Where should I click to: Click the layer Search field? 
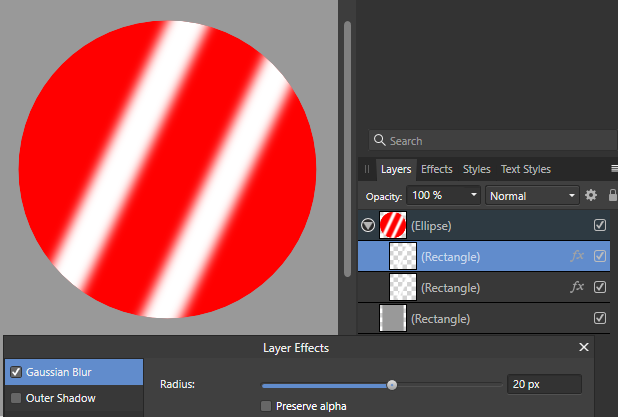(x=493, y=140)
